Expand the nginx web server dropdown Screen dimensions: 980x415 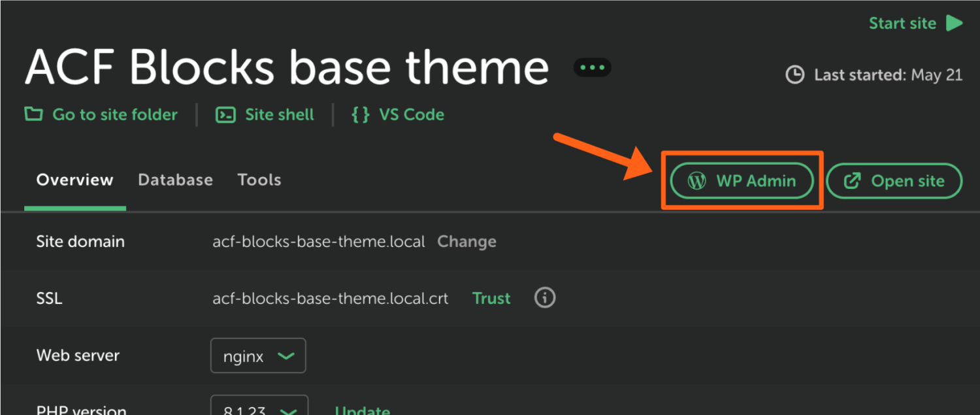click(x=258, y=356)
